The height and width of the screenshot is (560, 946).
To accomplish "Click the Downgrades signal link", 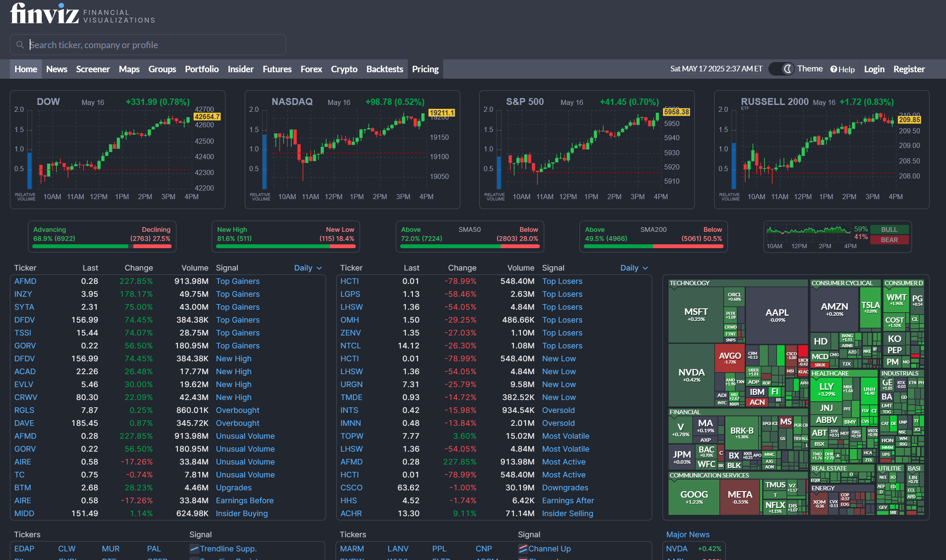I will (x=565, y=488).
